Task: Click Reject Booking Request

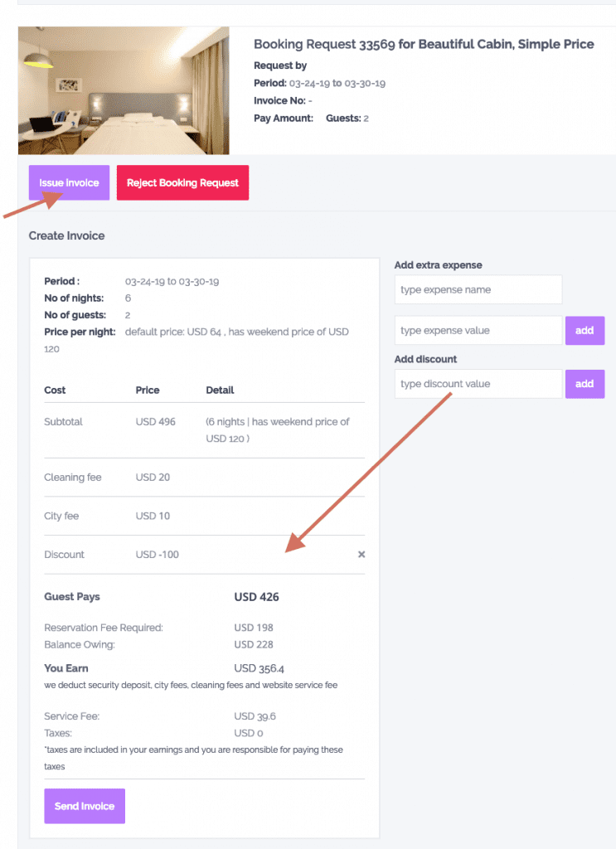Action: 182,182
